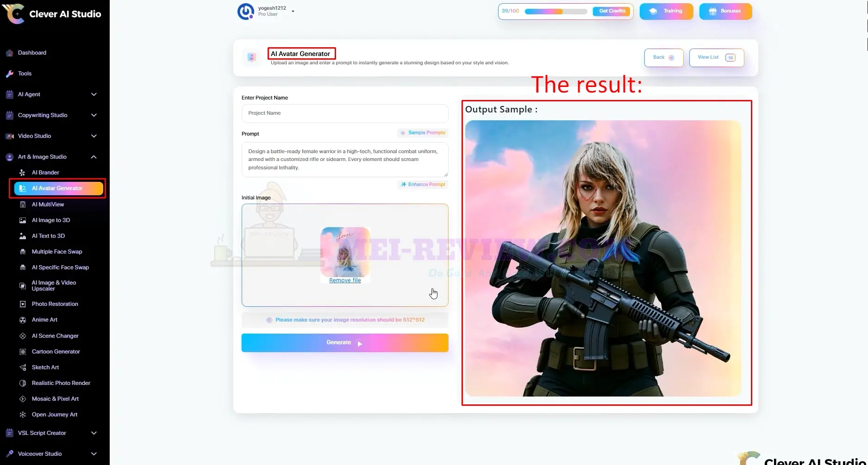Open the Photo Restoration icon

[22, 304]
